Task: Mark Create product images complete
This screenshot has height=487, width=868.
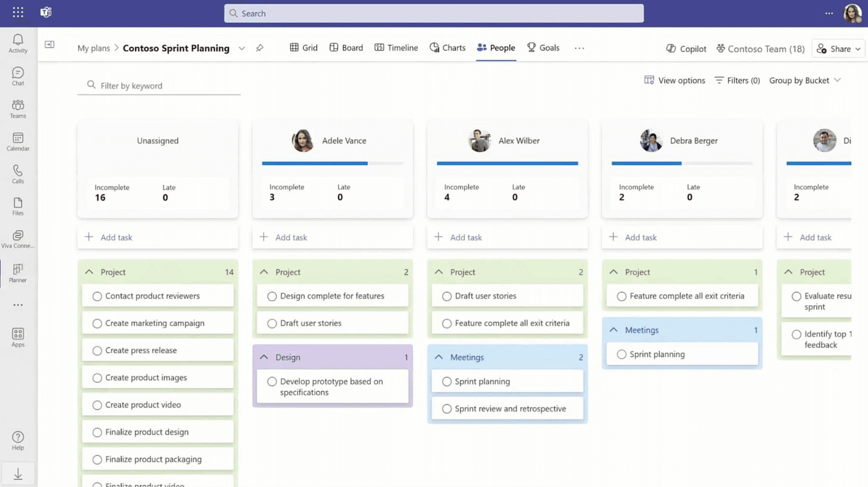Action: click(x=97, y=378)
